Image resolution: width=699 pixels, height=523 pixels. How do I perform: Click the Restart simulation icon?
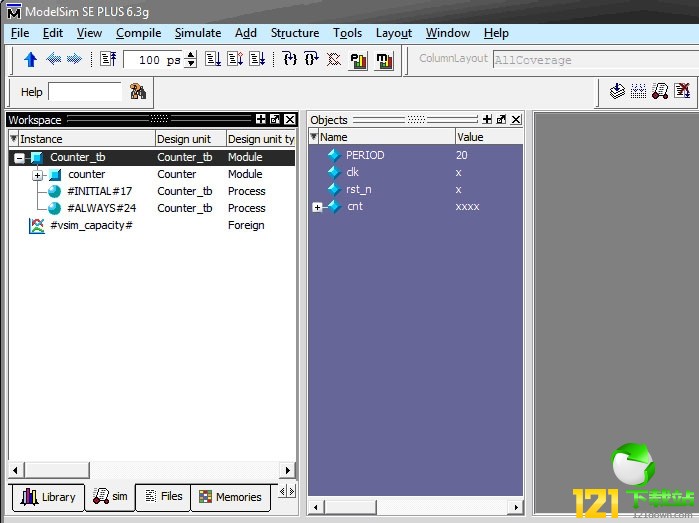[108, 59]
